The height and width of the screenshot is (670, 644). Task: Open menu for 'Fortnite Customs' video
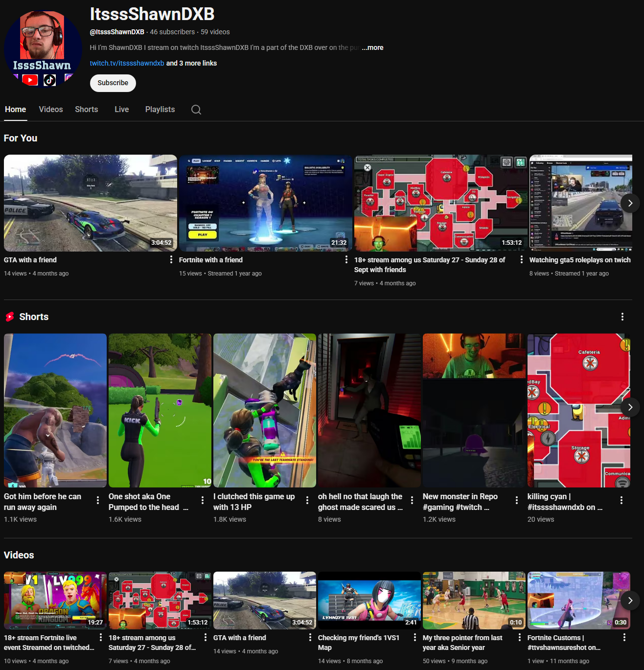click(624, 637)
